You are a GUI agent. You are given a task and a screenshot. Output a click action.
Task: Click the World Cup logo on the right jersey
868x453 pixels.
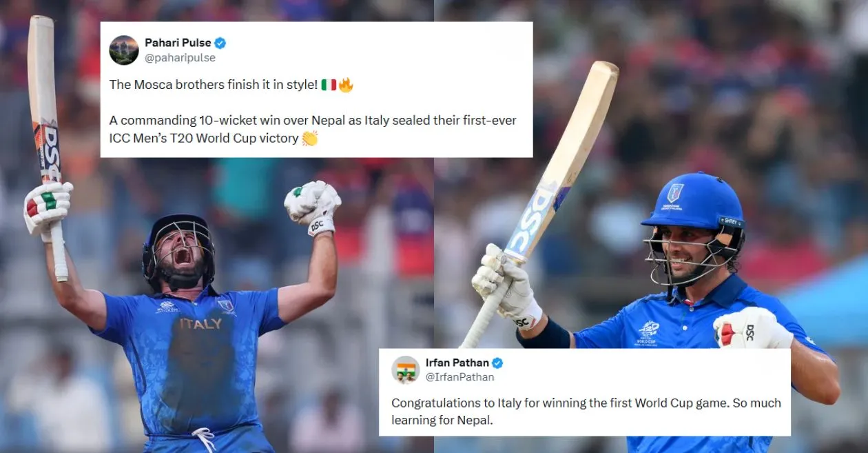click(647, 332)
